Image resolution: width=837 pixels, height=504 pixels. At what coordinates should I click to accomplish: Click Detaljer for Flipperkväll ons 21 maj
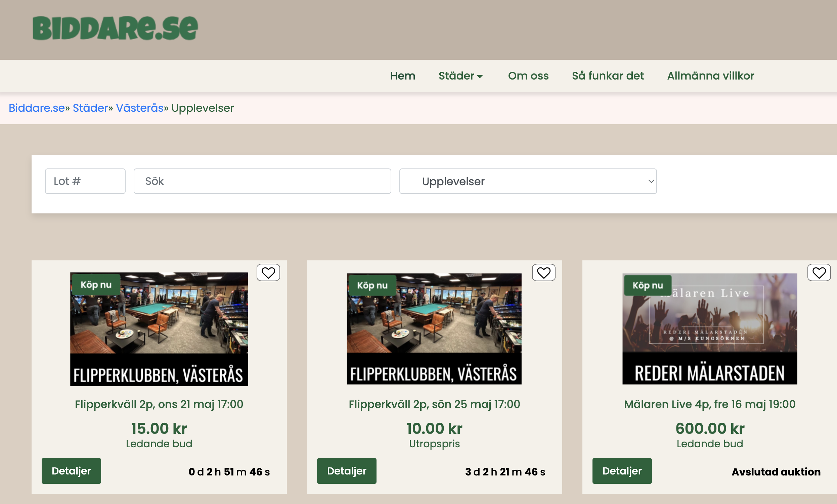(x=71, y=471)
